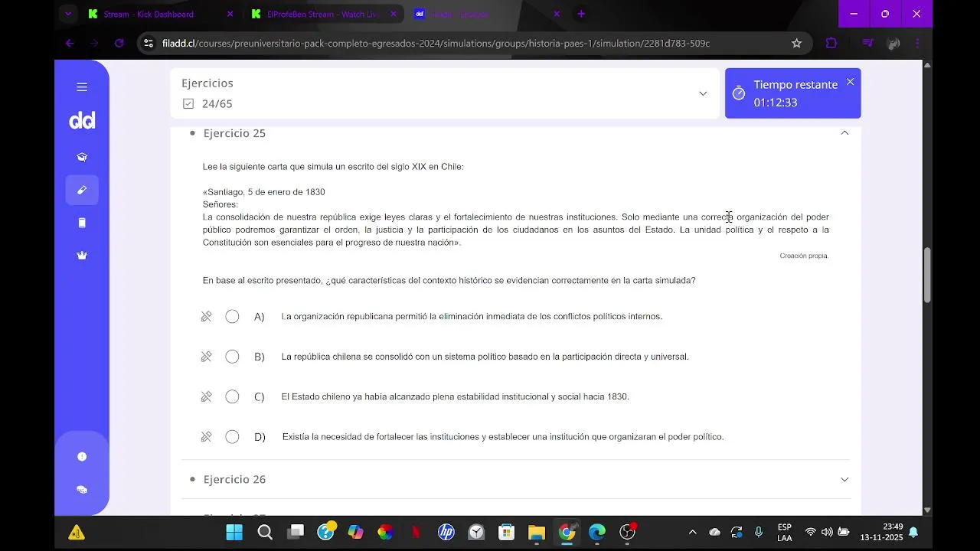
Task: Expand the Ejercicios progress dropdown
Action: click(703, 93)
